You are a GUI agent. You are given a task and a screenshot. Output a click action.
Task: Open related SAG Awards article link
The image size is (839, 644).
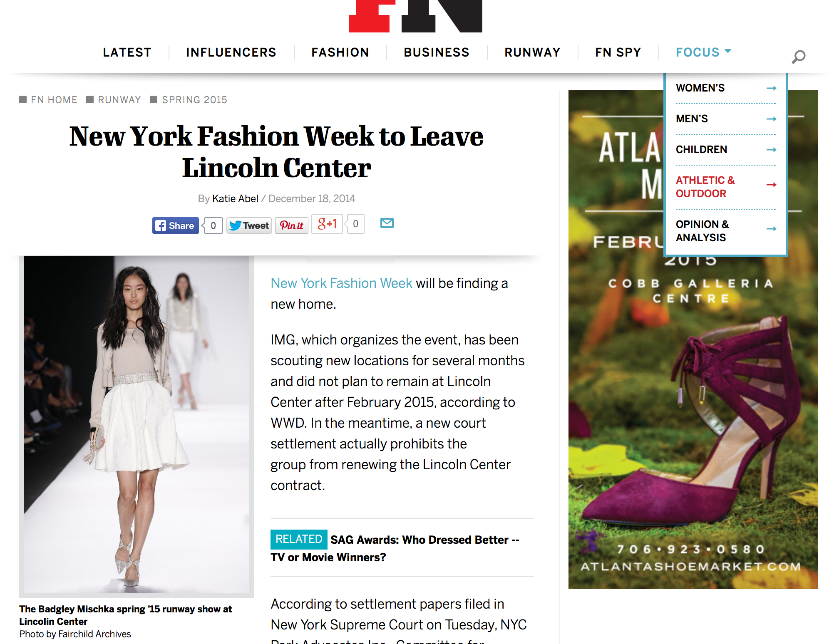pyautogui.click(x=395, y=548)
